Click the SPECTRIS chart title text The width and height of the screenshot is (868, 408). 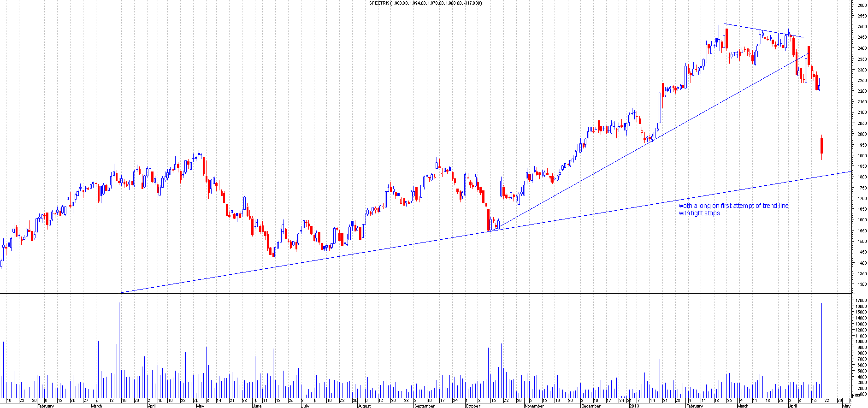click(x=425, y=3)
